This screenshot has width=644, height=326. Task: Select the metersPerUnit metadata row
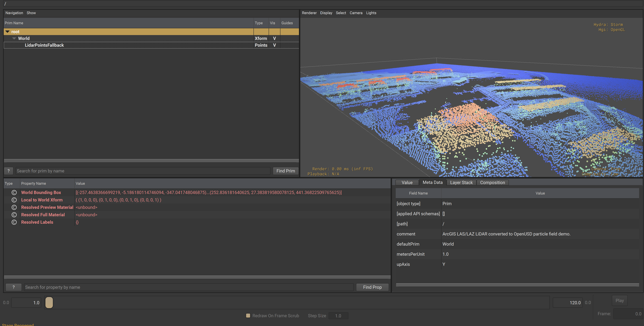click(x=517, y=254)
